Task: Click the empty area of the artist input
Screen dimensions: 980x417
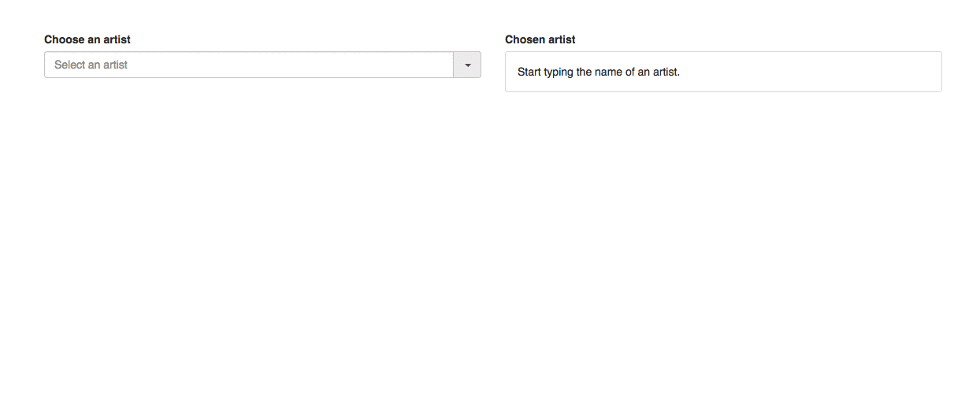Action: point(291,65)
